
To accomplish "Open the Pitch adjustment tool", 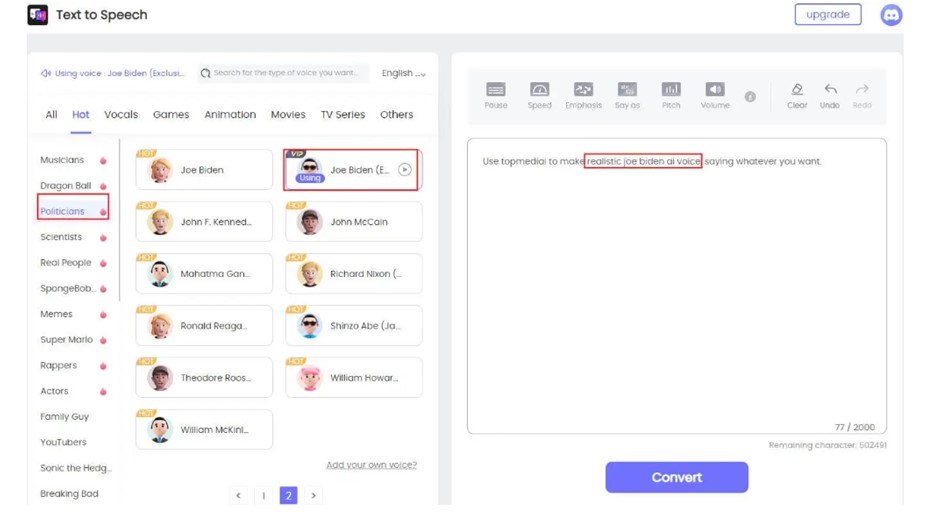I will pos(671,90).
